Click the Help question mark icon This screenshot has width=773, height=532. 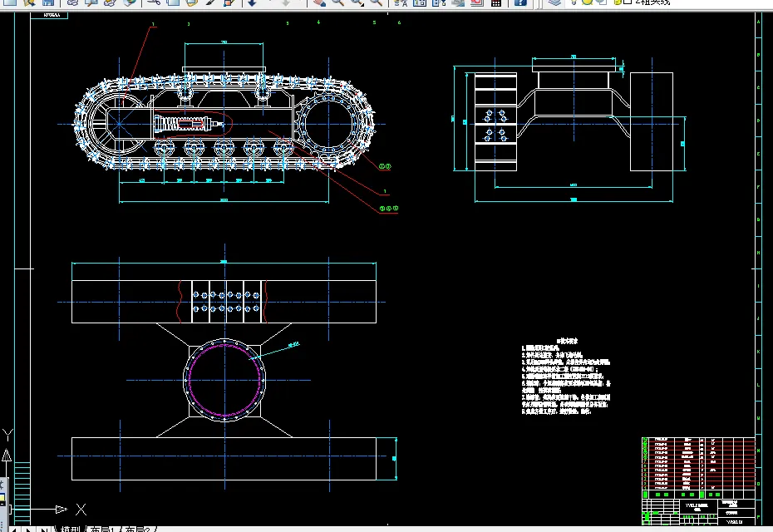[520, 2]
